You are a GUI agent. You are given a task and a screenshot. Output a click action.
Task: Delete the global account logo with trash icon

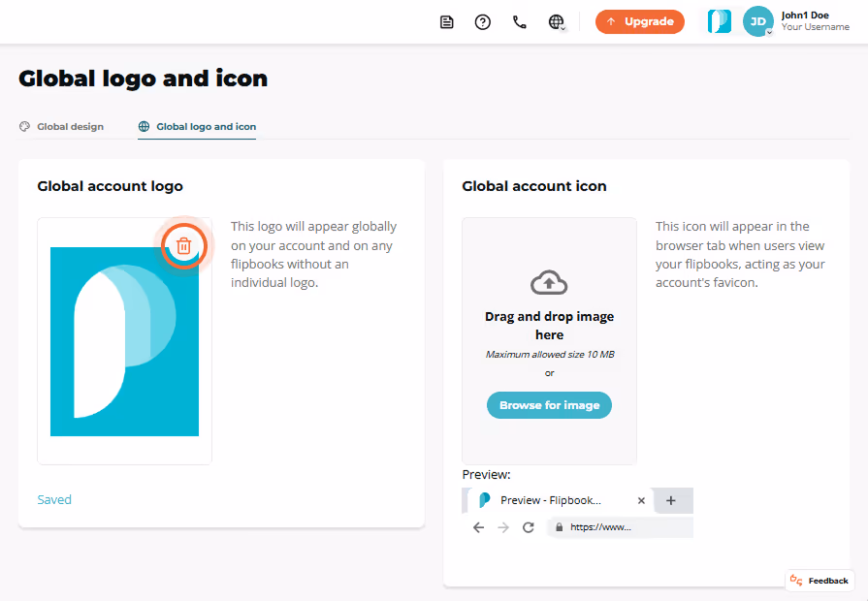point(184,246)
